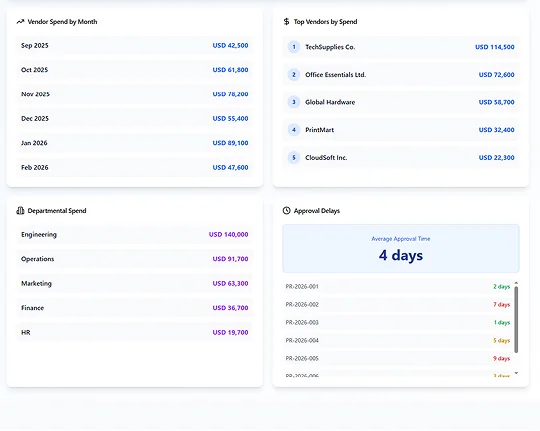The width and height of the screenshot is (540, 431).
Task: Click the USD 89,100 amount
Action: click(x=230, y=143)
